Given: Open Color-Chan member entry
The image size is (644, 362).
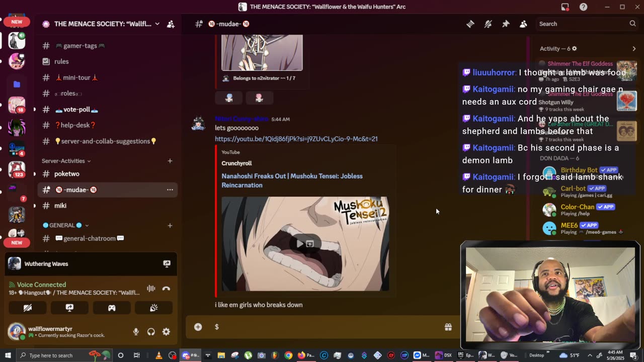Looking at the screenshot, I should [x=584, y=210].
